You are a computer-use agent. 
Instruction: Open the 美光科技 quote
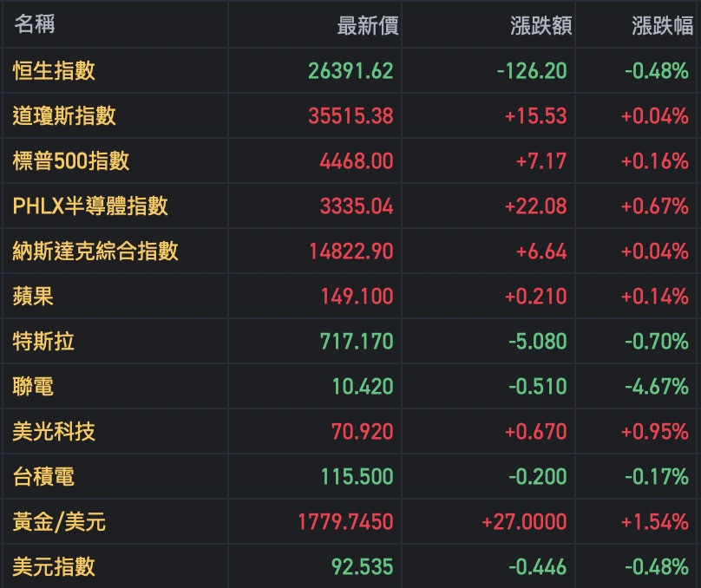(x=54, y=432)
